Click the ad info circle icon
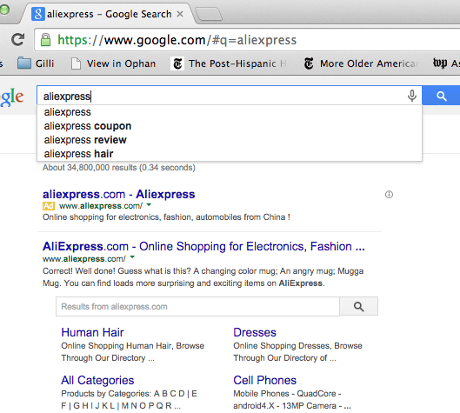This screenshot has height=413, width=460. point(389,194)
